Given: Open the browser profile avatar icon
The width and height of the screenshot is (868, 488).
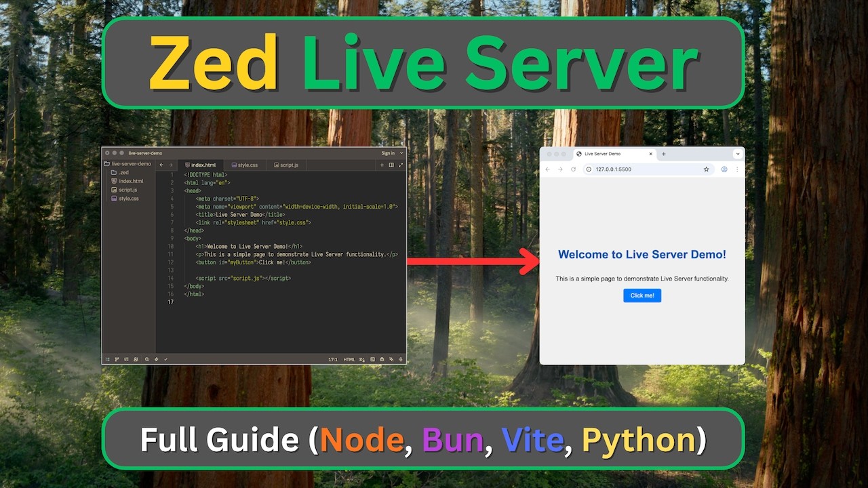Looking at the screenshot, I should tap(724, 169).
